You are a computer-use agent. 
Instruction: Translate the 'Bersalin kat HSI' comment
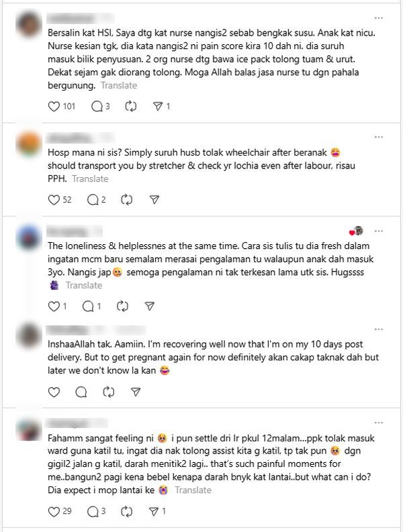tap(119, 85)
